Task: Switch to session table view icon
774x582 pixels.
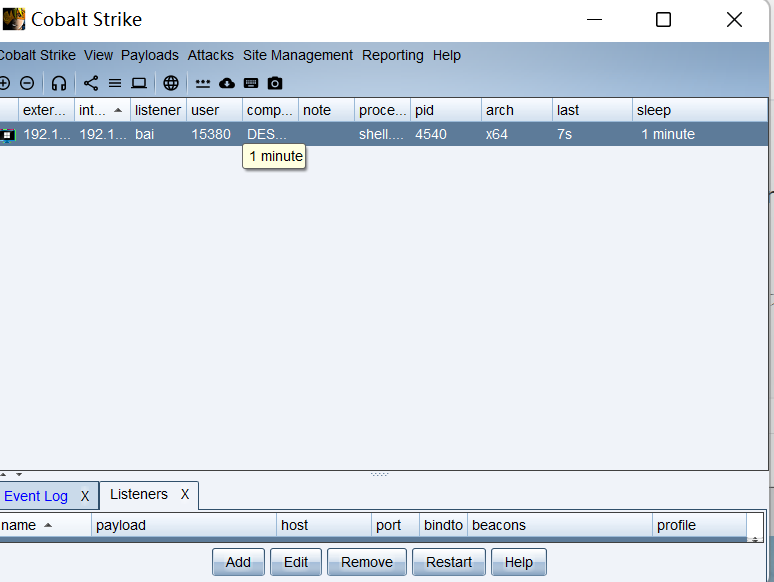Action: [115, 83]
